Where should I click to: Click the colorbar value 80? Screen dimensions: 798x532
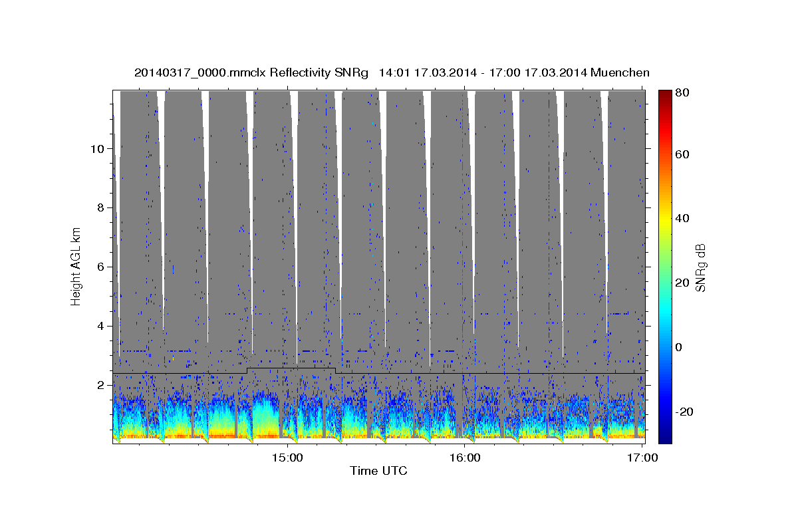[x=682, y=92]
